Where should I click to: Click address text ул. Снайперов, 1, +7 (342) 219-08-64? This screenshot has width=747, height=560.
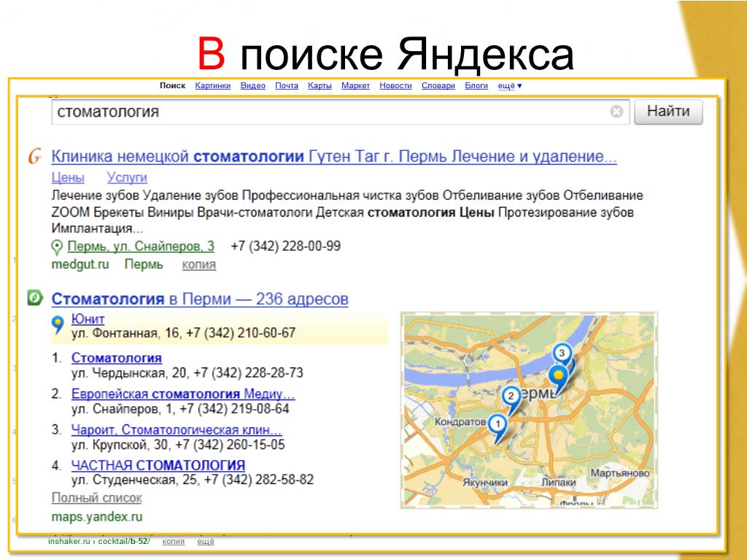(x=181, y=408)
